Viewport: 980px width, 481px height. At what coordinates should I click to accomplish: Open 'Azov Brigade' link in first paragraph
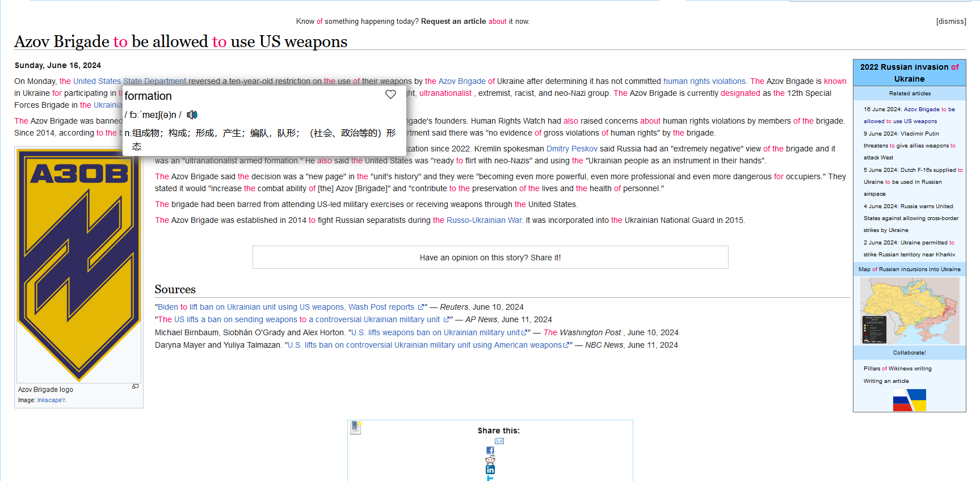pos(462,81)
